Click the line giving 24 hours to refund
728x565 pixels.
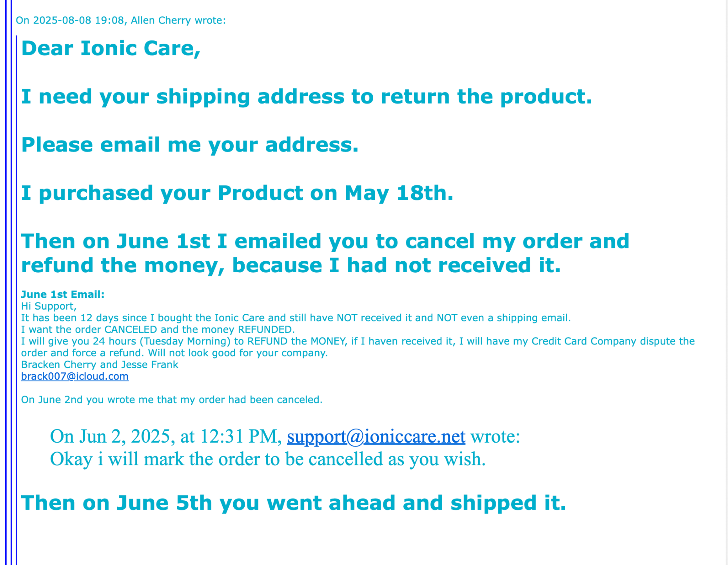point(358,347)
